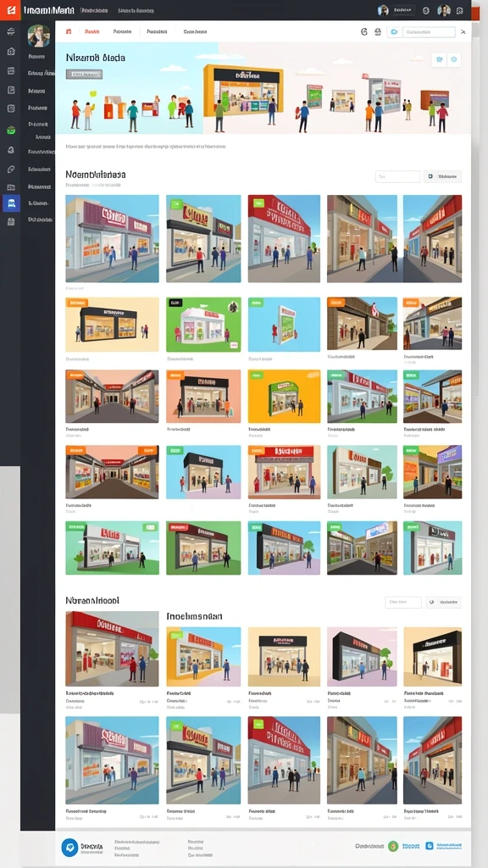Open the yellow-background thumbnail with green shop
Screen dimensions: 488x868
[x=284, y=397]
